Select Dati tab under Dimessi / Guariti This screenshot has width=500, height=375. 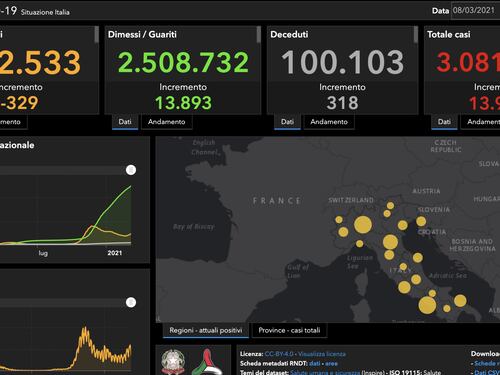click(125, 122)
